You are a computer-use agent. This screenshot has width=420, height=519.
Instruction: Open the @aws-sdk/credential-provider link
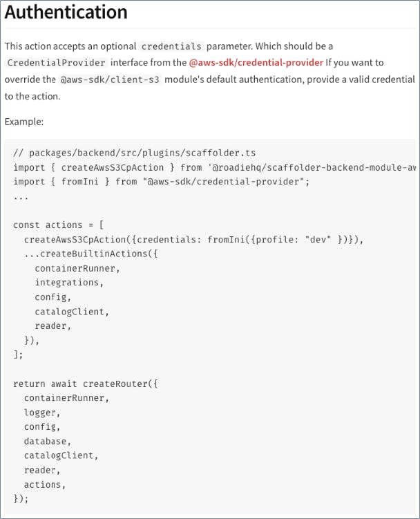point(256,62)
